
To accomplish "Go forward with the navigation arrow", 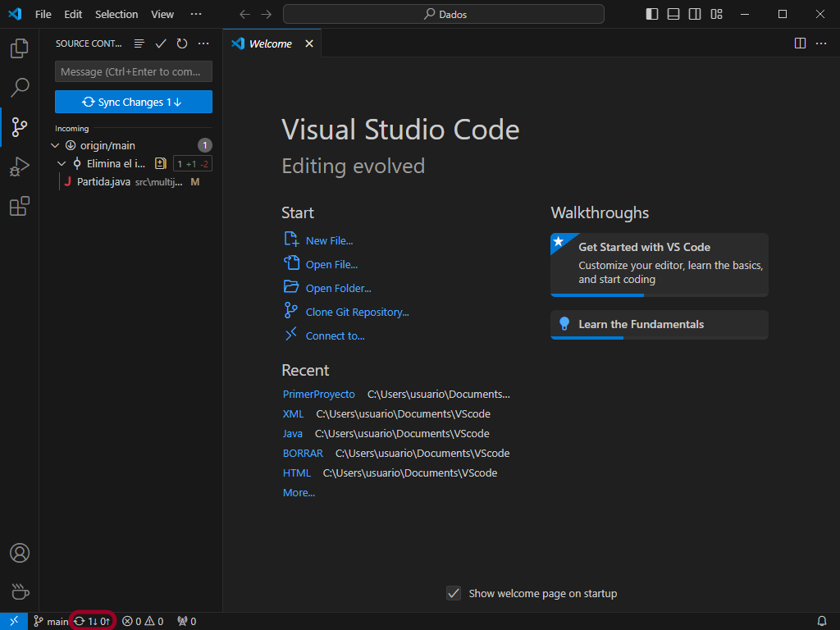I will click(267, 15).
